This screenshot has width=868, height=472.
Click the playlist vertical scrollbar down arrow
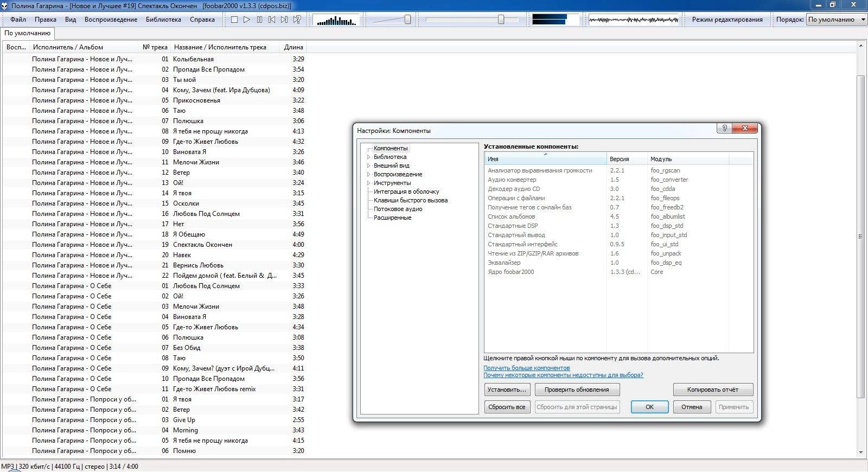point(861,452)
